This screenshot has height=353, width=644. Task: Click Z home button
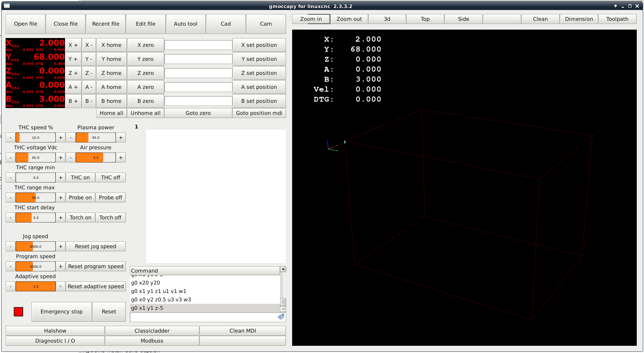pos(111,73)
